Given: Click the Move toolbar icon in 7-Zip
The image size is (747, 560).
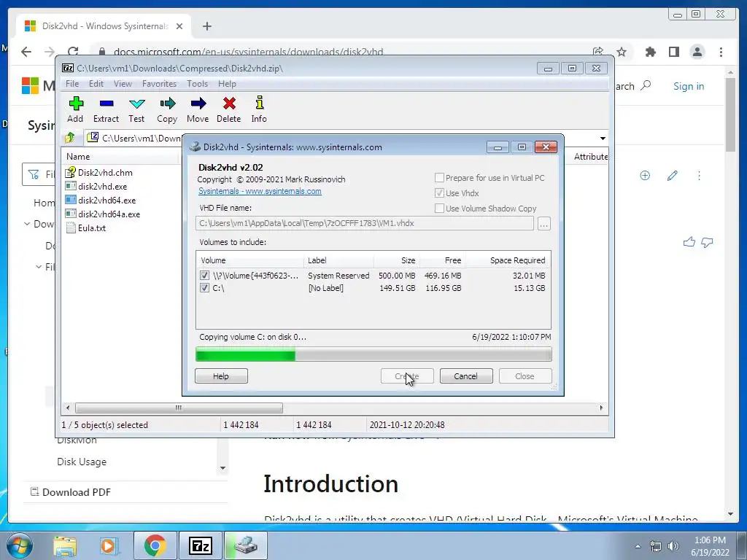Looking at the screenshot, I should pos(198,104).
